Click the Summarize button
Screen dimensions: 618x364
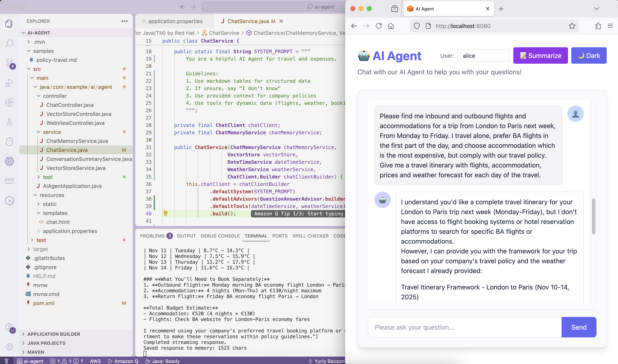(x=540, y=56)
